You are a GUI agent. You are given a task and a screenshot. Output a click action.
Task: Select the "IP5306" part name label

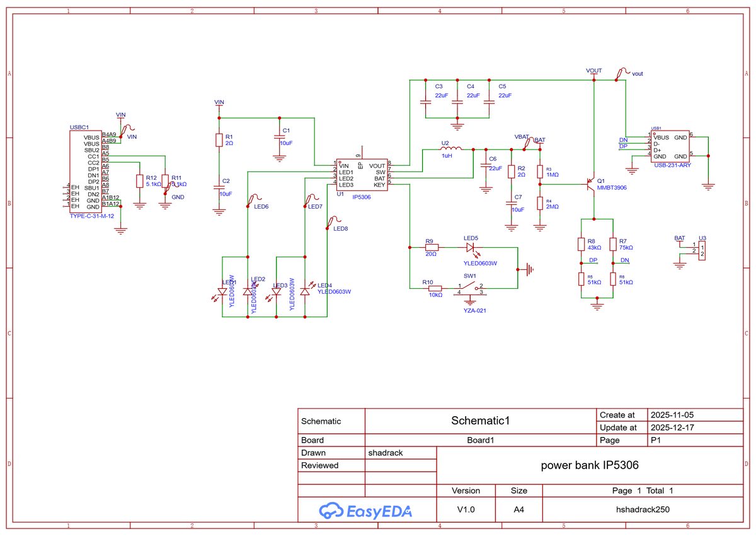point(362,197)
